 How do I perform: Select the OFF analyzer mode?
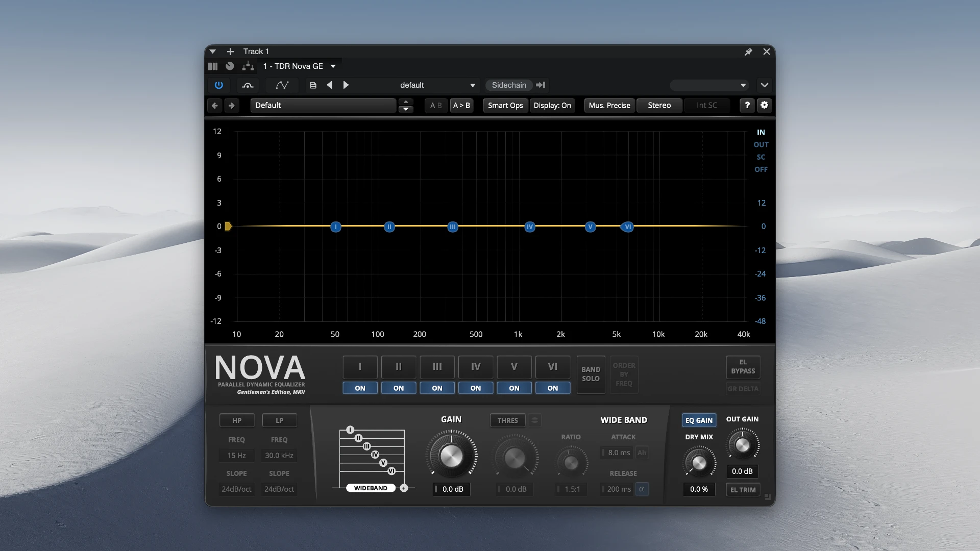(x=761, y=169)
